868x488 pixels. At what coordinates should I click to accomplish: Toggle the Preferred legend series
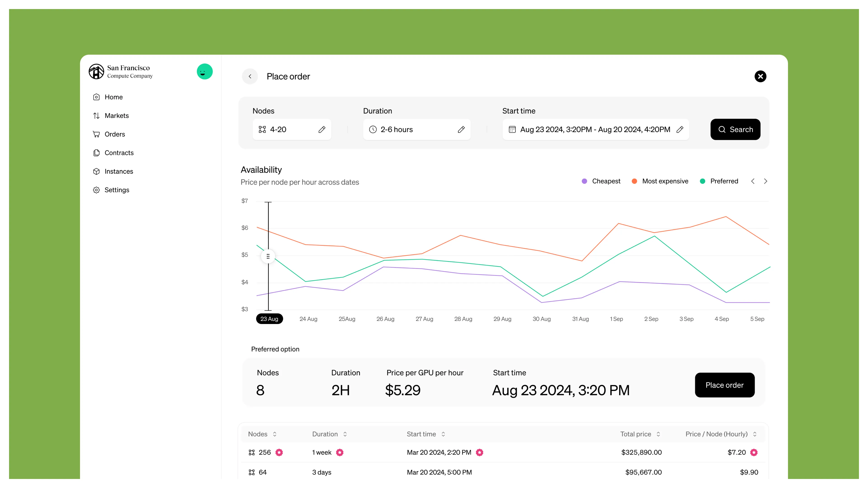point(719,181)
